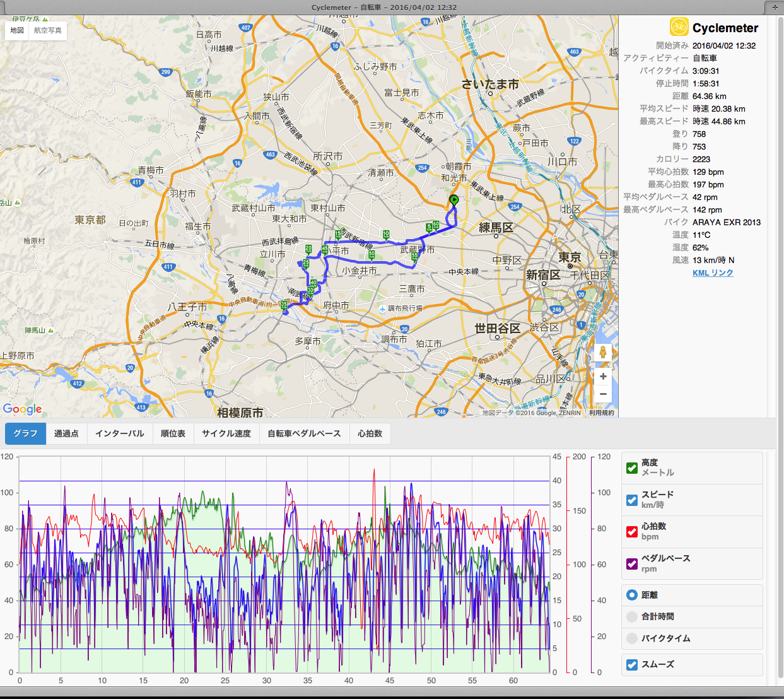
Task: Click the 35 km route marker
Action: pyautogui.click(x=284, y=306)
